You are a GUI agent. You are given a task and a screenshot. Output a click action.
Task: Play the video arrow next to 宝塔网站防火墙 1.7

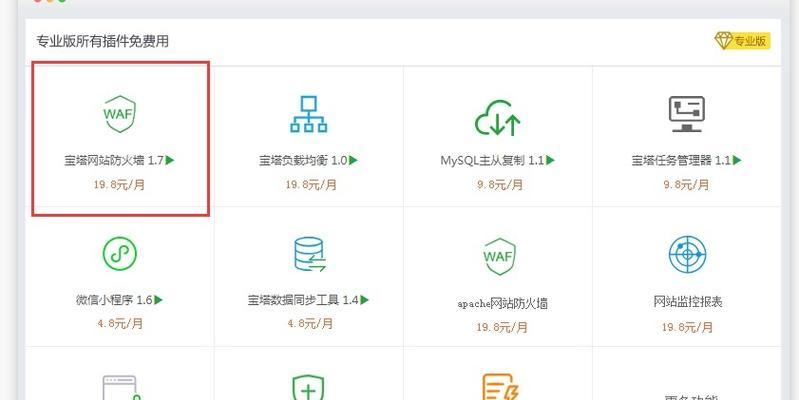click(x=170, y=160)
